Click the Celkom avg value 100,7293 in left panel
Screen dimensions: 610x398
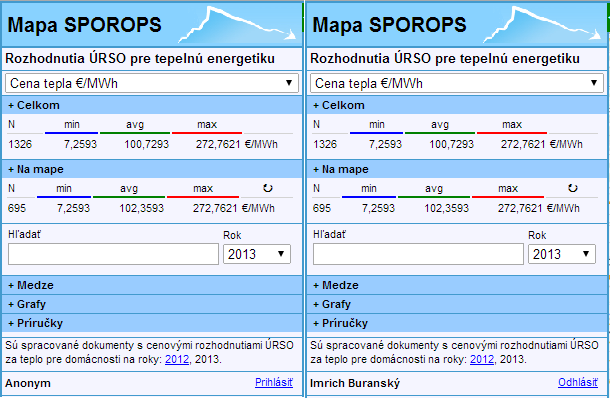[147, 144]
